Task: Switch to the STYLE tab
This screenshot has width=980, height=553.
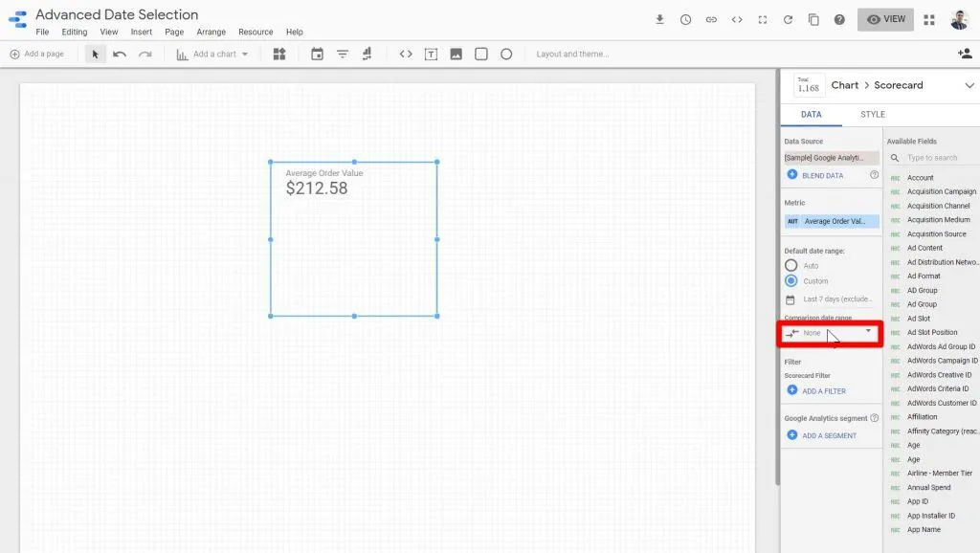Action: click(872, 114)
